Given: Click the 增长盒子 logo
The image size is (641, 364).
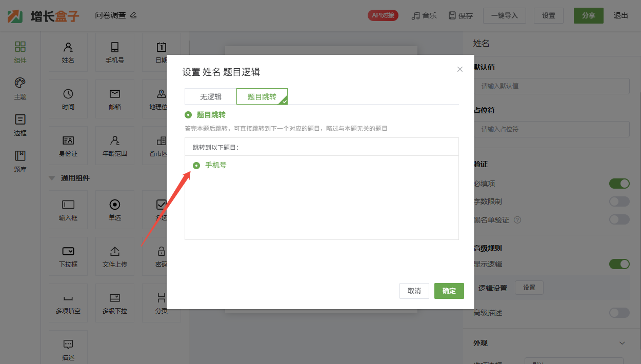Looking at the screenshot, I should pos(44,16).
